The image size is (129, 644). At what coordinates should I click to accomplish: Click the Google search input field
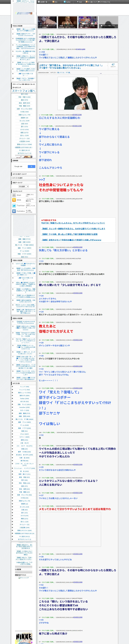[20, 166]
